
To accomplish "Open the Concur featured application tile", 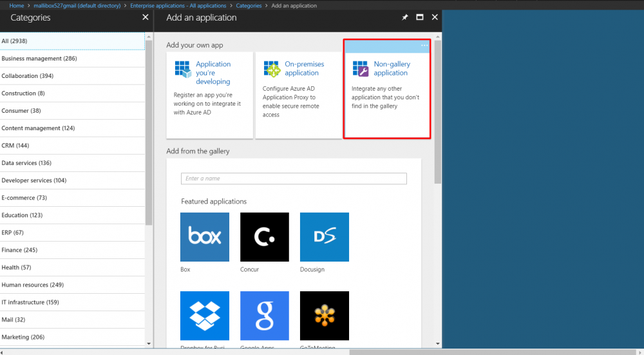I will (265, 237).
